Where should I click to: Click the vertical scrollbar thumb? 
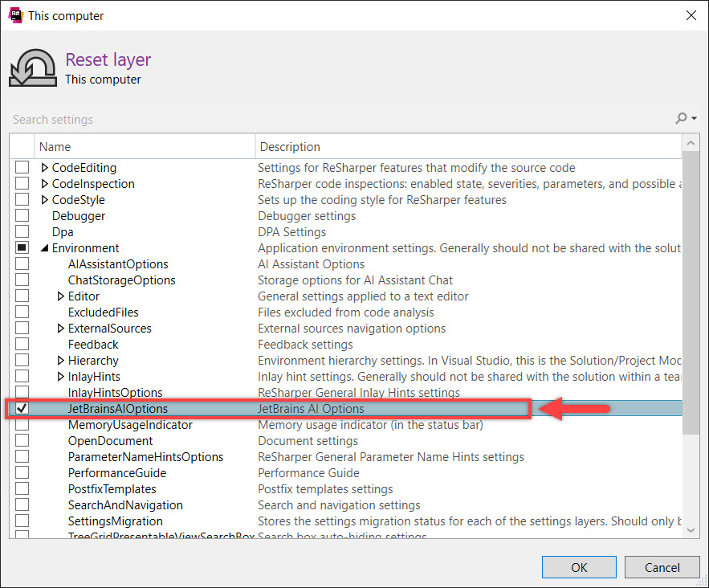691,293
